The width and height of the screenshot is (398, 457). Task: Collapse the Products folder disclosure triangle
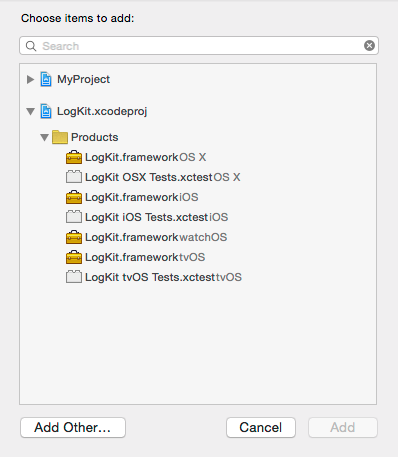[44, 137]
